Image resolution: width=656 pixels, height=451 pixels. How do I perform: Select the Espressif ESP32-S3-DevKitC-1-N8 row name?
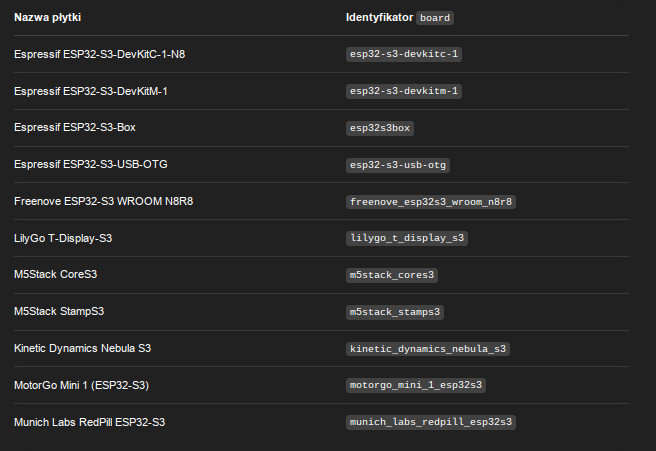[x=99, y=54]
